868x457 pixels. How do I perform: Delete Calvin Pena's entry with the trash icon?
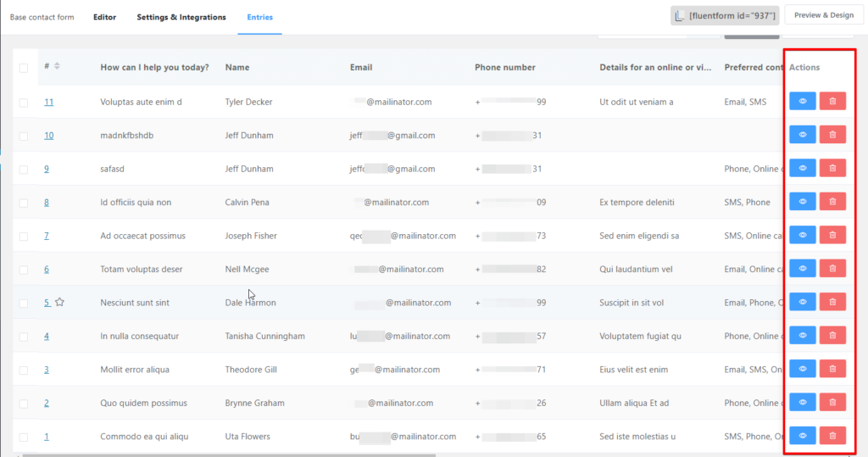[832, 202]
